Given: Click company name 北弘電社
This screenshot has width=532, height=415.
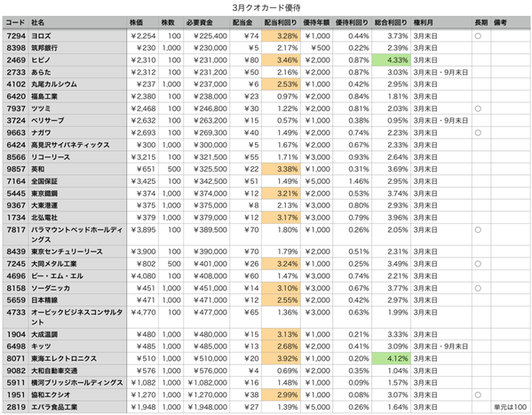Looking at the screenshot, I should click(x=44, y=218).
